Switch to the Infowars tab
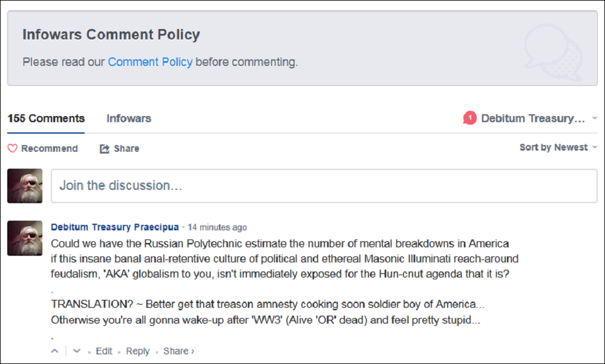 click(129, 119)
